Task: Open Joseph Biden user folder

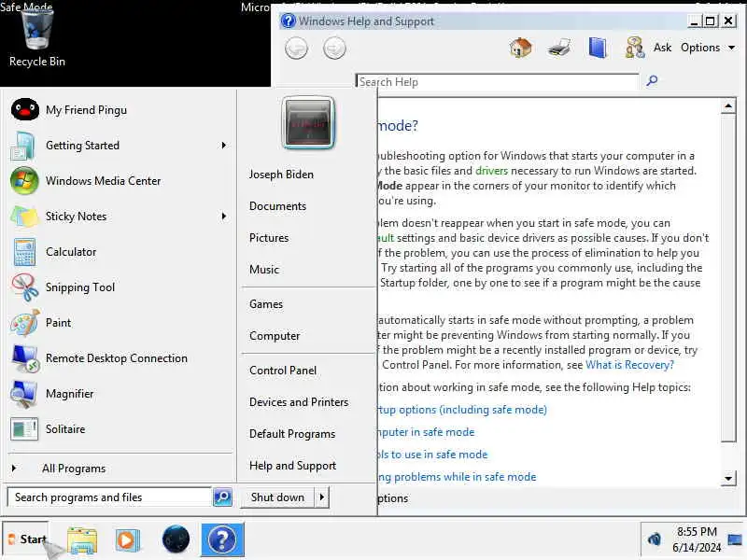Action: point(281,175)
